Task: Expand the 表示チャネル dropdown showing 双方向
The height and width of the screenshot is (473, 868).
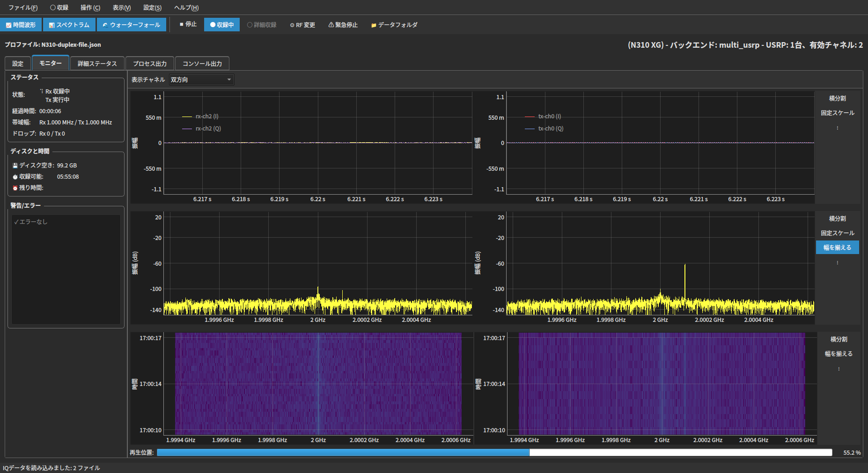Action: (x=201, y=80)
